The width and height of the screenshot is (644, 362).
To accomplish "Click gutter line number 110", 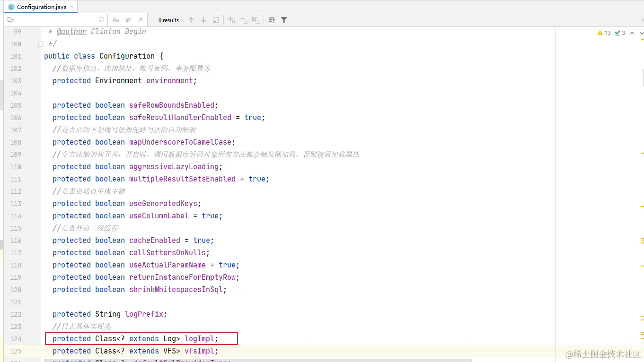I will (x=16, y=167).
